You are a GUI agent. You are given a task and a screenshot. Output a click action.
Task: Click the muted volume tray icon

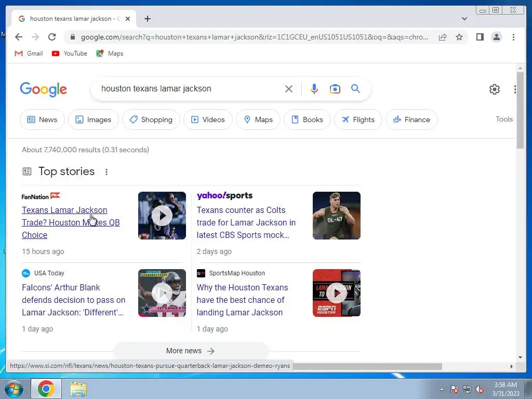(480, 389)
